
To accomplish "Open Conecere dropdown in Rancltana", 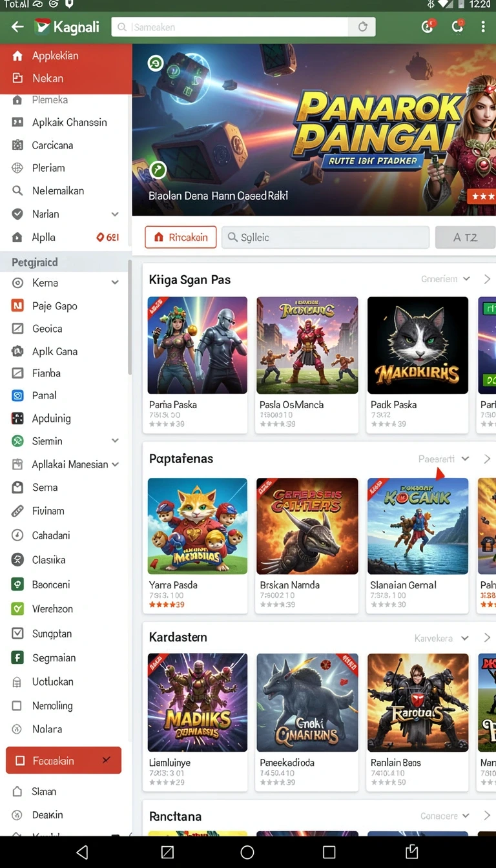I will tap(444, 816).
